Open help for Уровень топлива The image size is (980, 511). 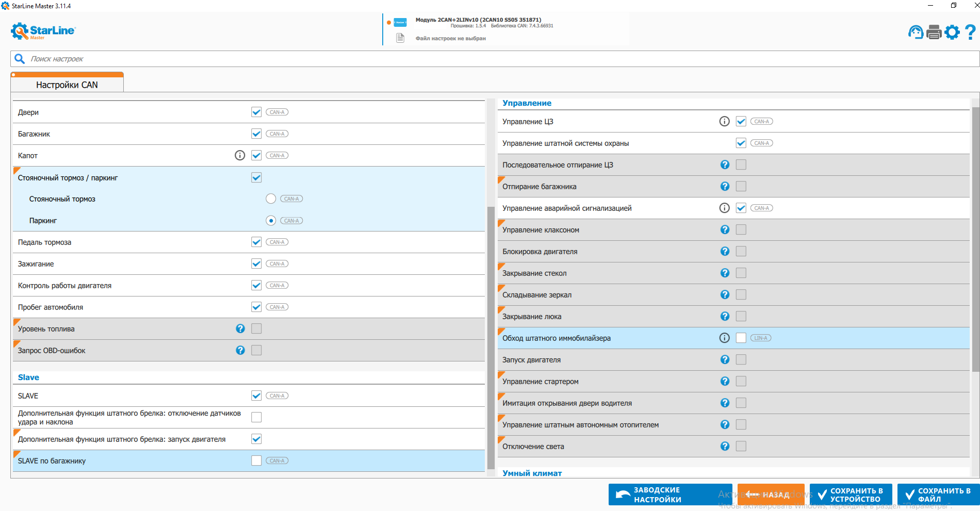pyautogui.click(x=240, y=328)
